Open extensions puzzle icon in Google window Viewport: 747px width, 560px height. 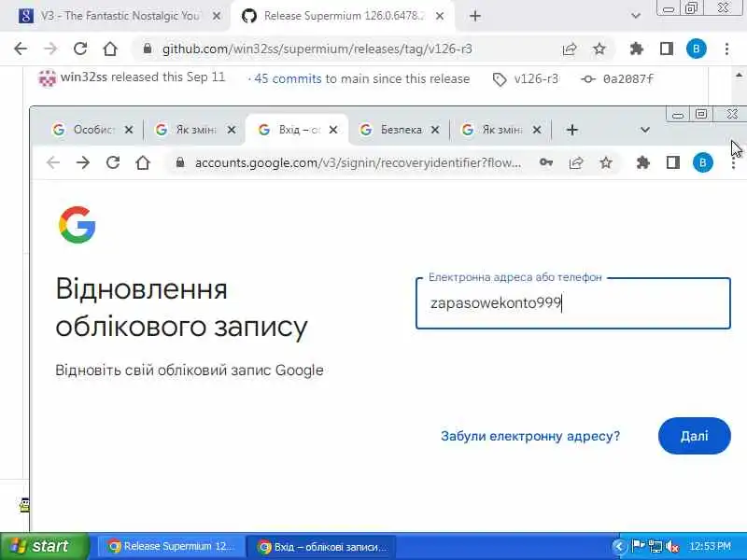pyautogui.click(x=643, y=162)
